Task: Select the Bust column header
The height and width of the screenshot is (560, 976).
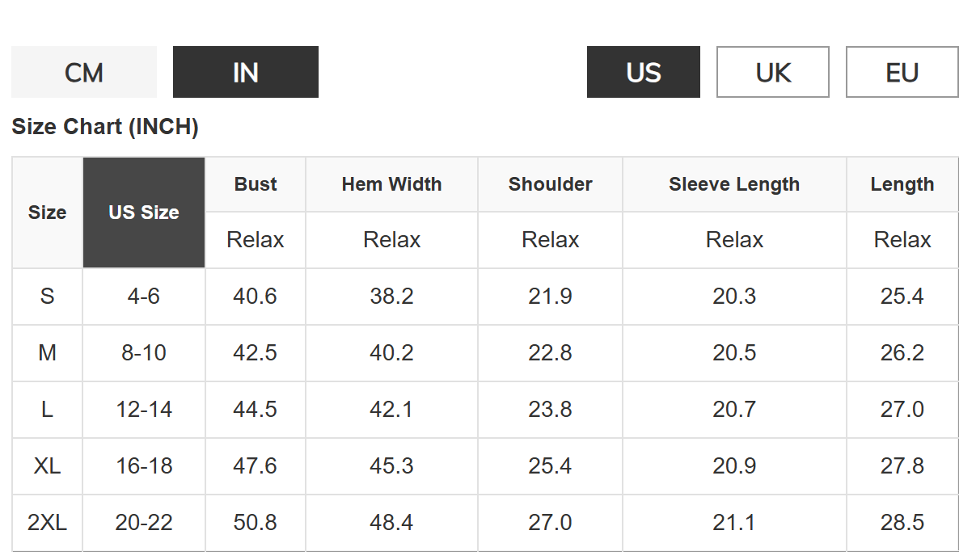Action: coord(256,184)
